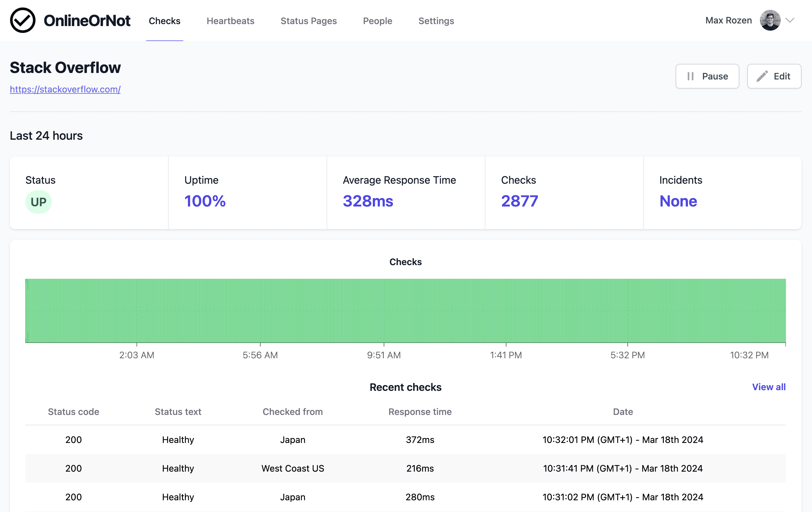Click the pause bars icon in Pause button
Viewport: 812px width, 512px height.
click(690, 76)
